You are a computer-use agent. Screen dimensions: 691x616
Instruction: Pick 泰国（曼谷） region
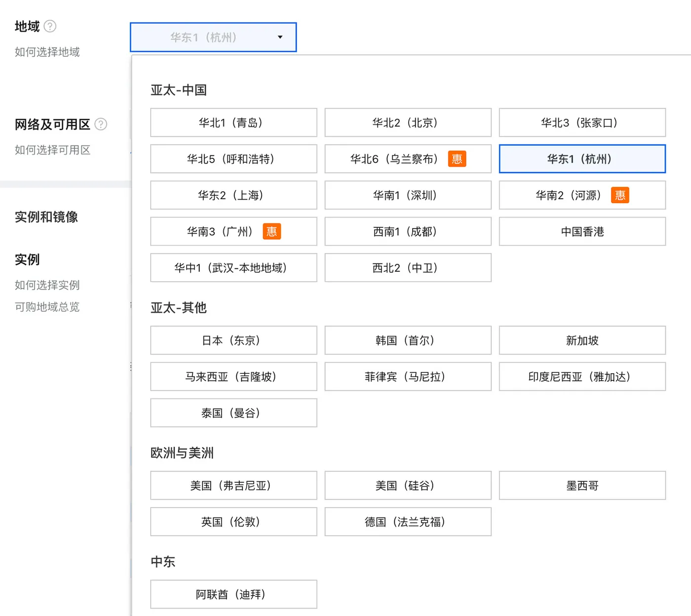tap(233, 413)
